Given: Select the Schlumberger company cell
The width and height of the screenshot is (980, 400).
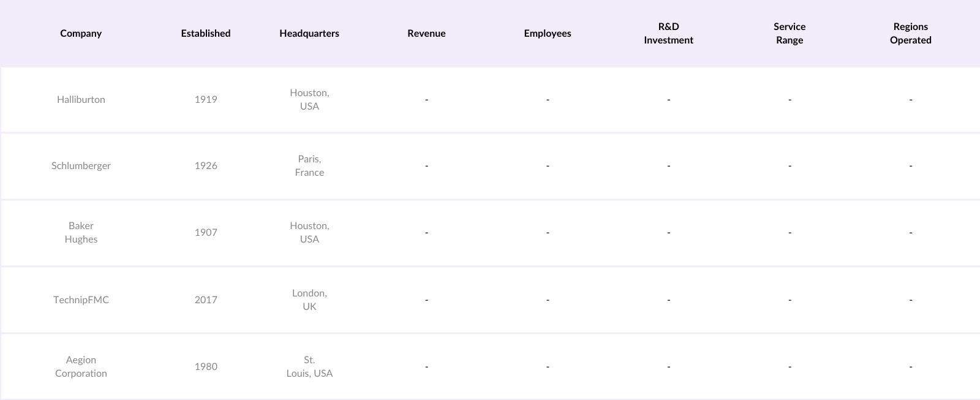Looking at the screenshot, I should 81,166.
